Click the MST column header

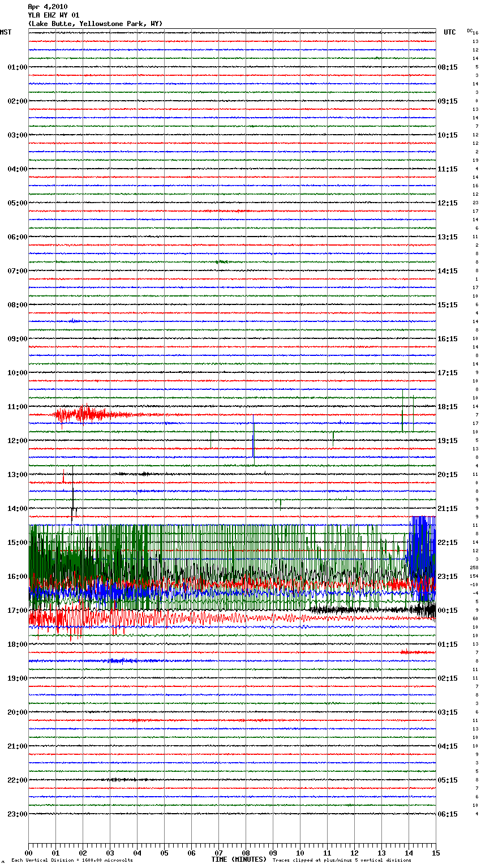point(6,32)
